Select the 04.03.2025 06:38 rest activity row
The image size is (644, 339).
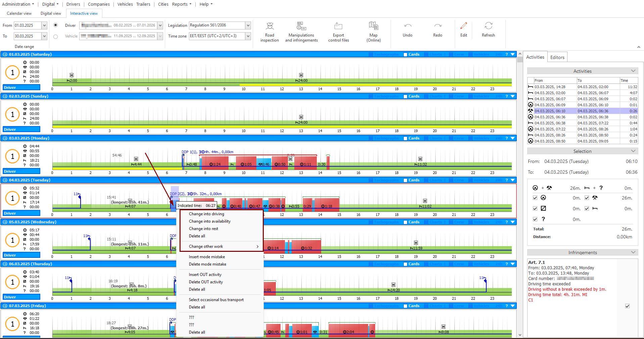point(582,123)
